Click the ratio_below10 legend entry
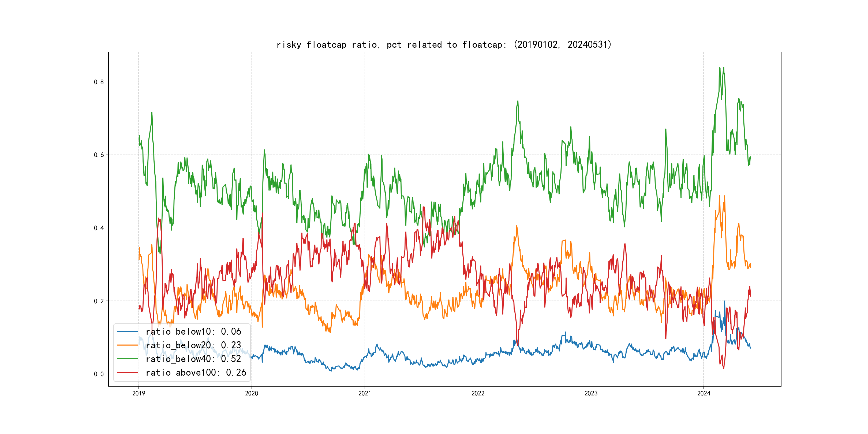The height and width of the screenshot is (434, 868). pos(193,332)
